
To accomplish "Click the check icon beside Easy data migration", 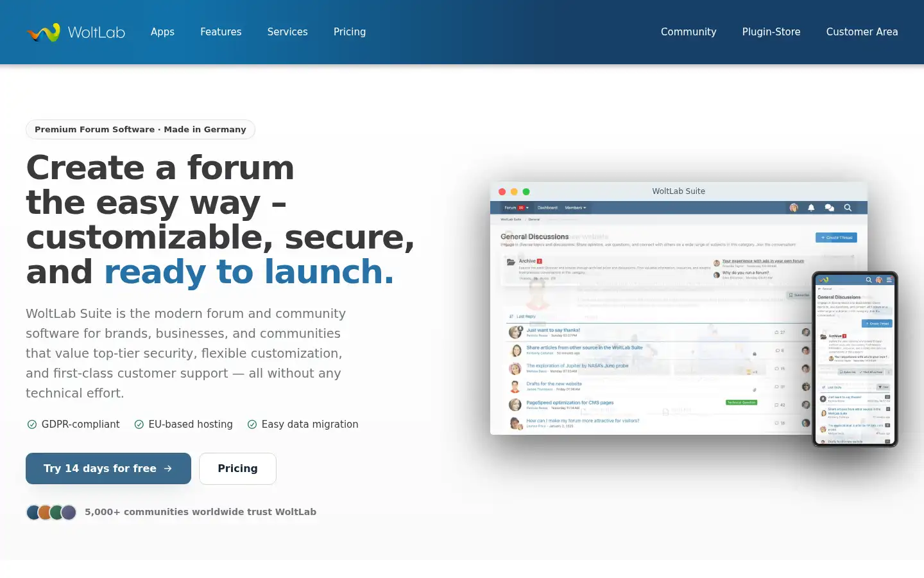I will (x=252, y=425).
